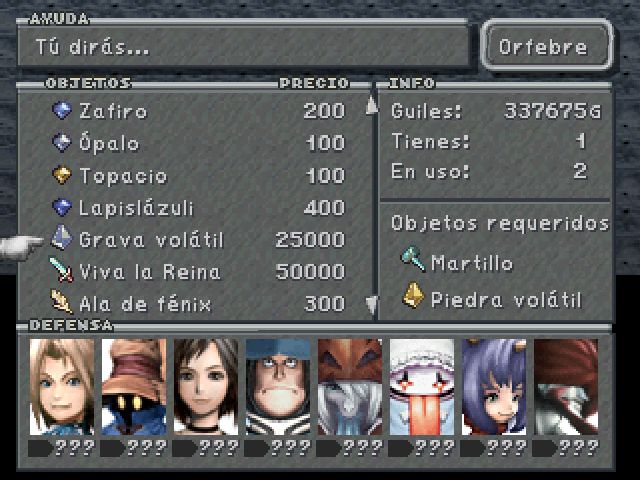This screenshot has width=640, height=480.
Task: Select the black mage Vivi portrait
Action: click(134, 387)
